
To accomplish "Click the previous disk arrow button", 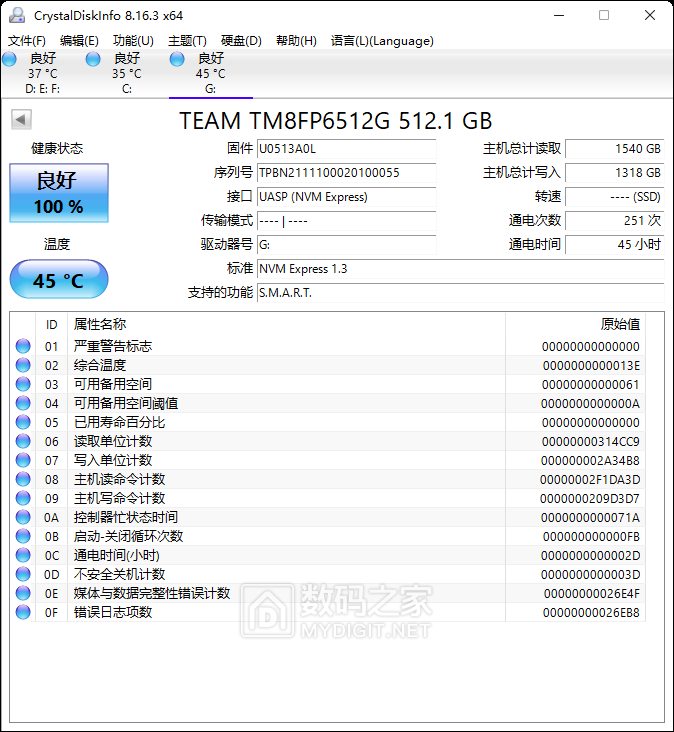I will [20, 120].
